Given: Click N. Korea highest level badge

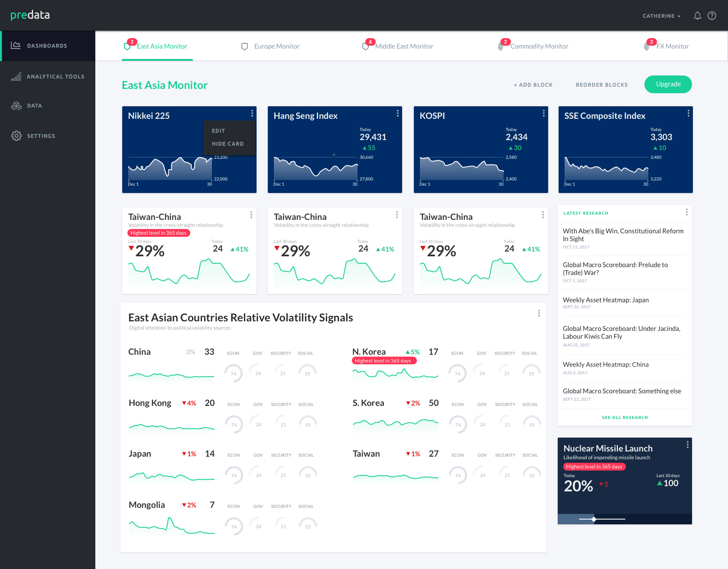Looking at the screenshot, I should [384, 360].
